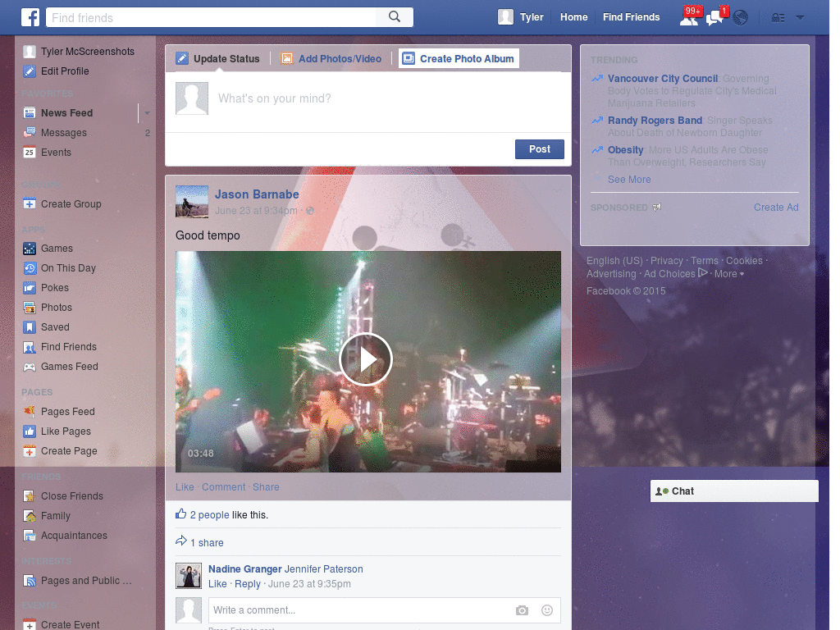Open Family list icon
The height and width of the screenshot is (630, 840).
point(30,516)
